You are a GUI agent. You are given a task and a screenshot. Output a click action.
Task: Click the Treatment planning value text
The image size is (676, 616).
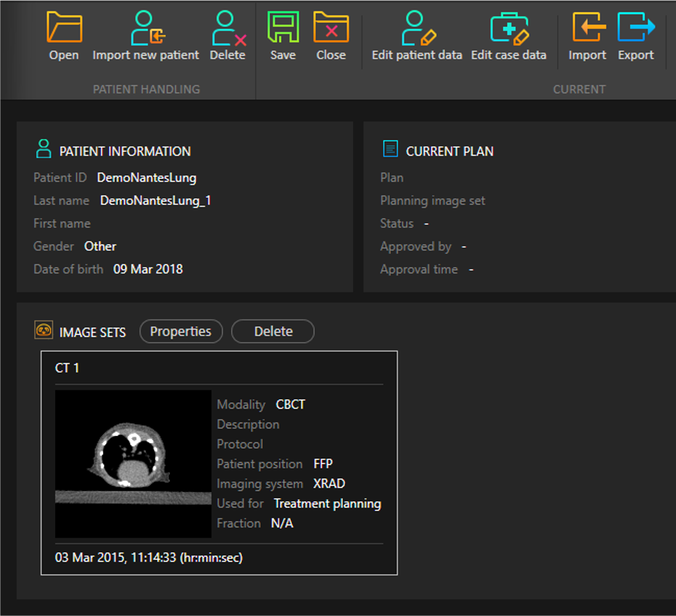pyautogui.click(x=327, y=503)
